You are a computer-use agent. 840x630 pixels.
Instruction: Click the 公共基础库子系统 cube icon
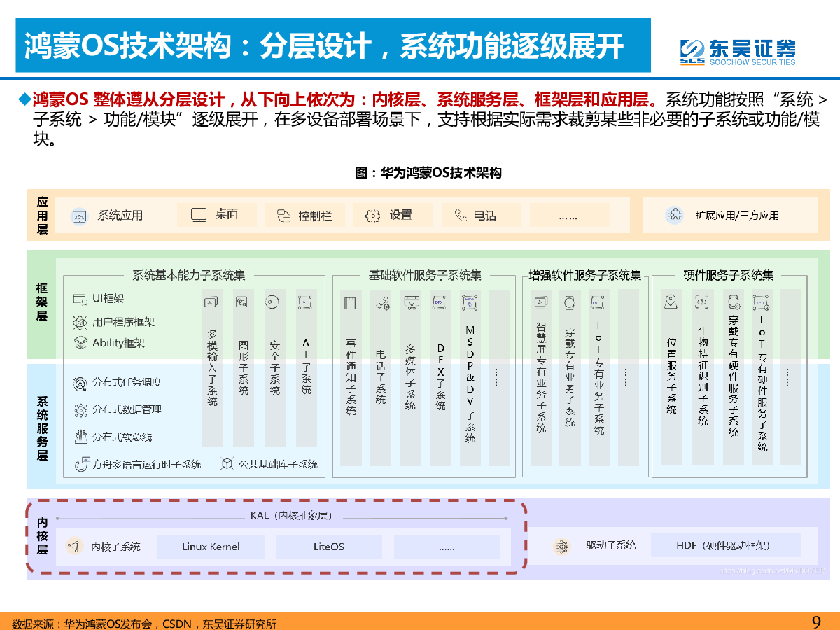click(227, 463)
